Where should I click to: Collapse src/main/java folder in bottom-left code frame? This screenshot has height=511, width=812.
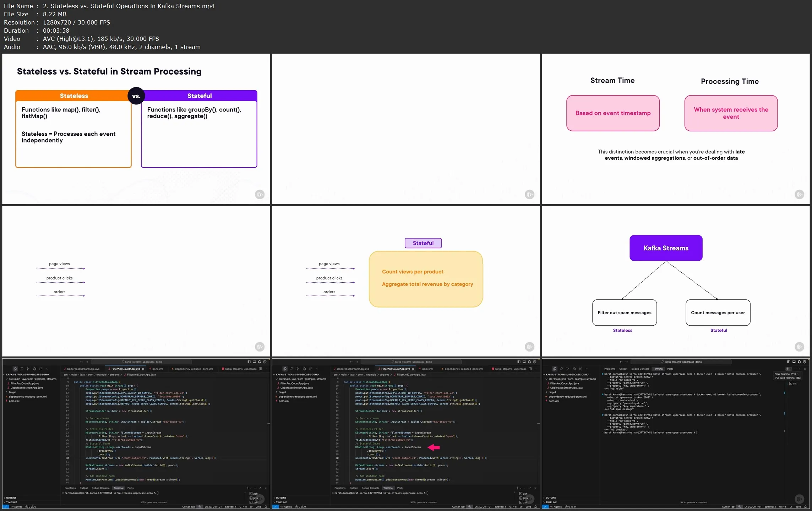[x=31, y=379]
